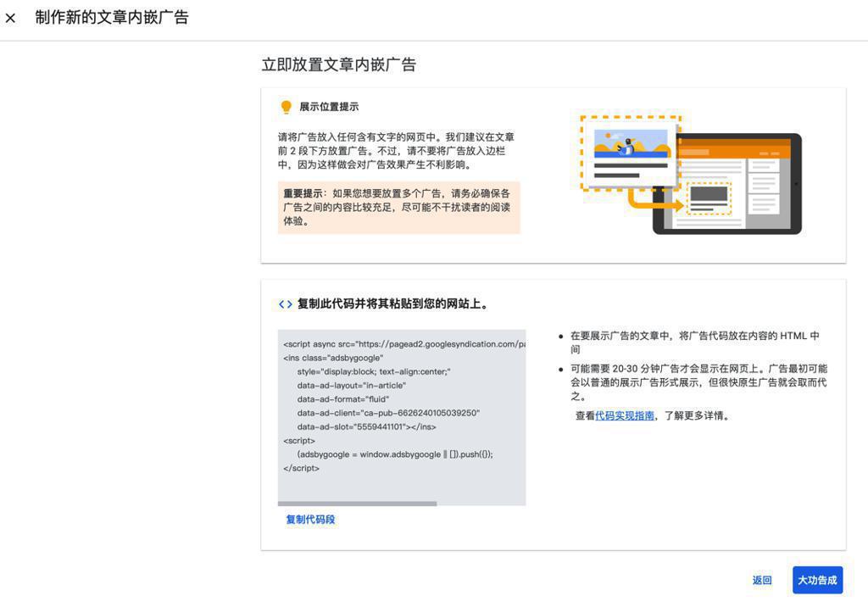Click 复制代码段 to copy the snippet

310,520
